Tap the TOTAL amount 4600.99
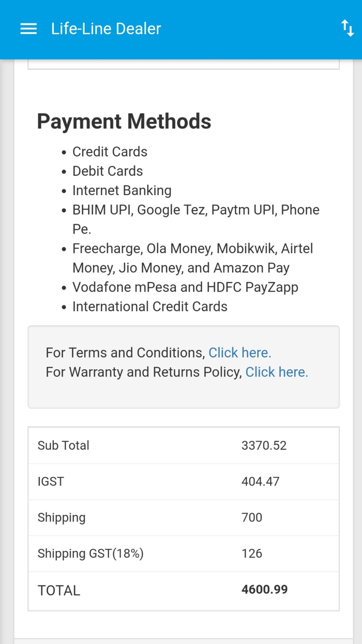Image resolution: width=362 pixels, height=644 pixels. (x=264, y=590)
